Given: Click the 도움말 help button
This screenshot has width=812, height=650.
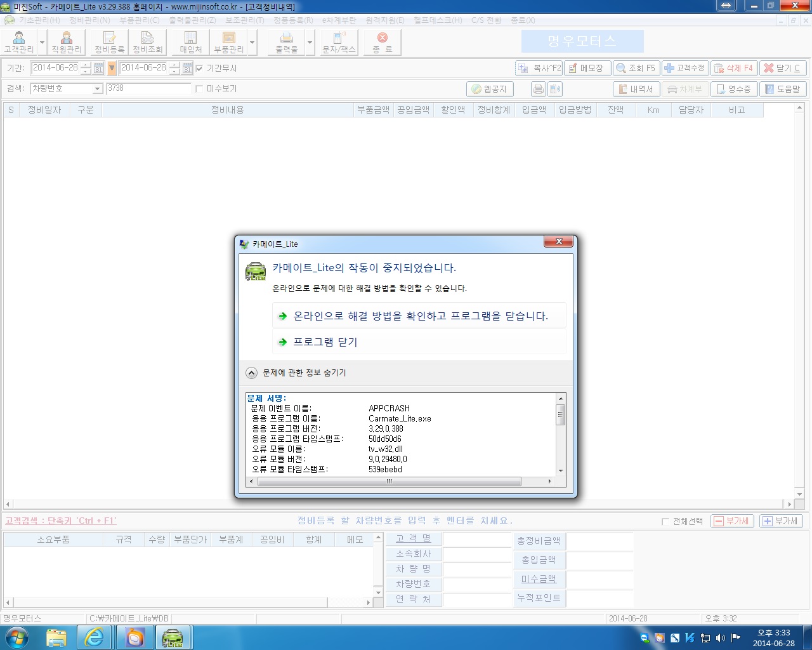Looking at the screenshot, I should [783, 89].
